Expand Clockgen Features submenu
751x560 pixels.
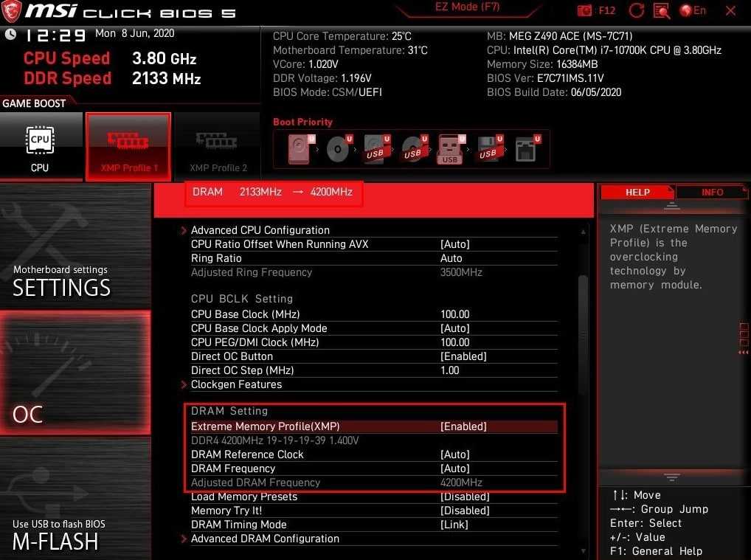[236, 384]
